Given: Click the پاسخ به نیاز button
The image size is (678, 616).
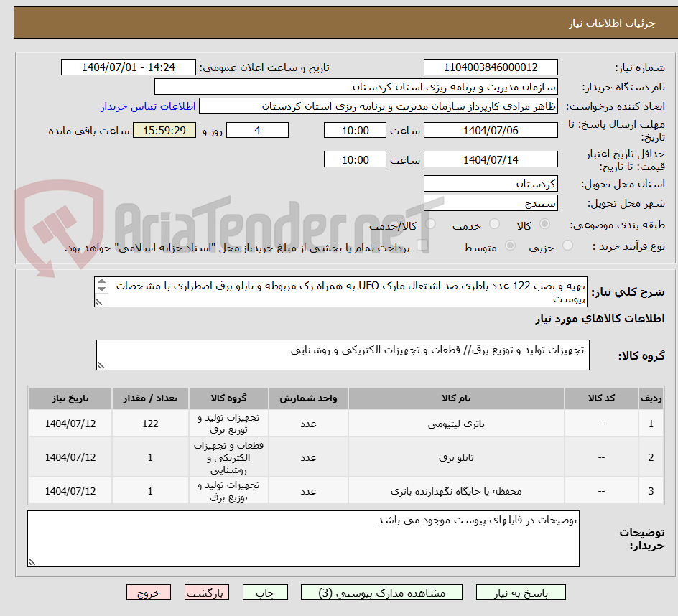Looking at the screenshot, I should [x=521, y=592].
